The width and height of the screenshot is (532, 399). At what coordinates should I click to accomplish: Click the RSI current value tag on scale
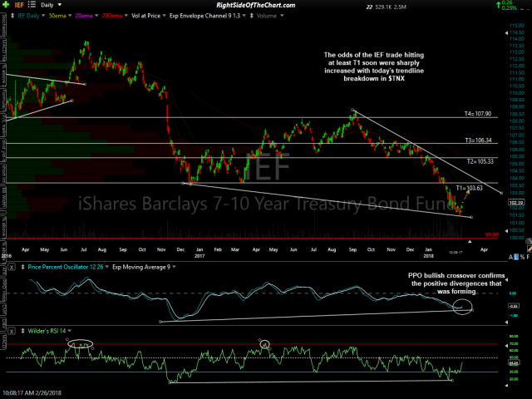click(x=513, y=362)
